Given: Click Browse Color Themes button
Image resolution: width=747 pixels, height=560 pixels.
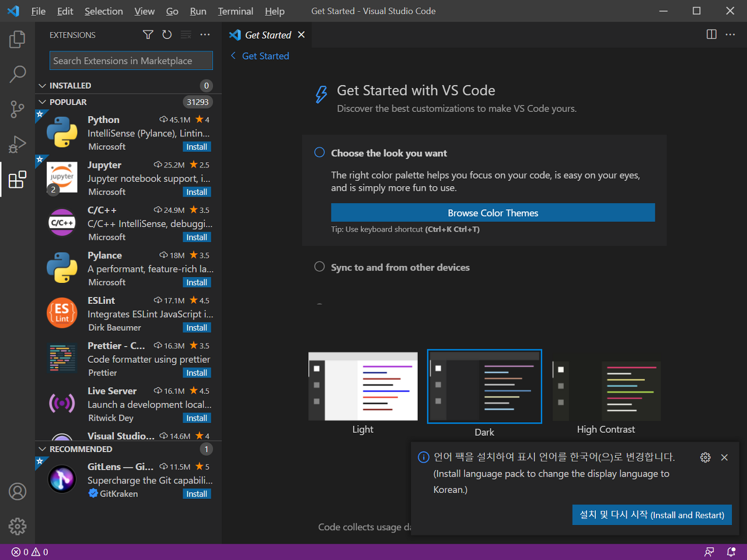Looking at the screenshot, I should (x=493, y=213).
